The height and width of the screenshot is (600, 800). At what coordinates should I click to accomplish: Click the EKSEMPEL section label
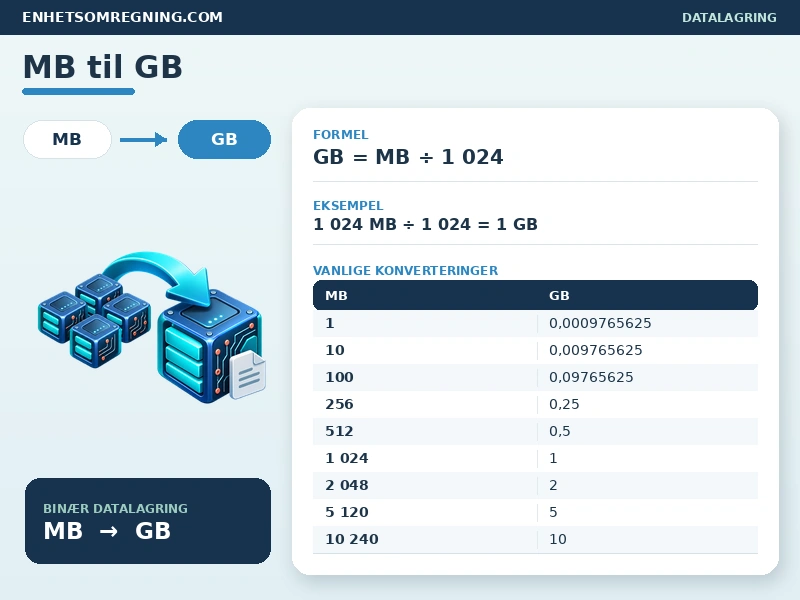tap(348, 206)
